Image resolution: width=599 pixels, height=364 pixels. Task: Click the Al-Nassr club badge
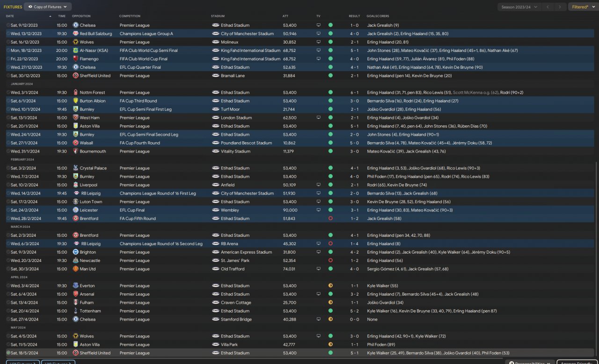pos(76,51)
